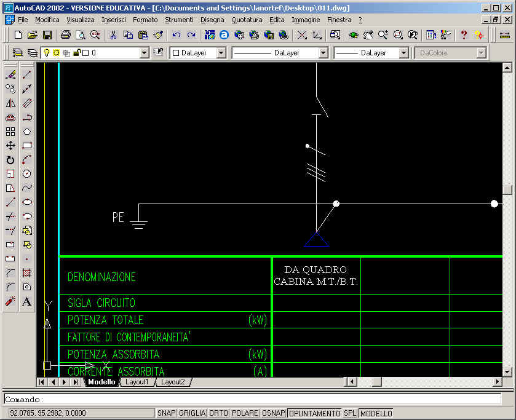Toggle GRIGLIA grid display
The height and width of the screenshot is (420, 516).
pos(192,413)
